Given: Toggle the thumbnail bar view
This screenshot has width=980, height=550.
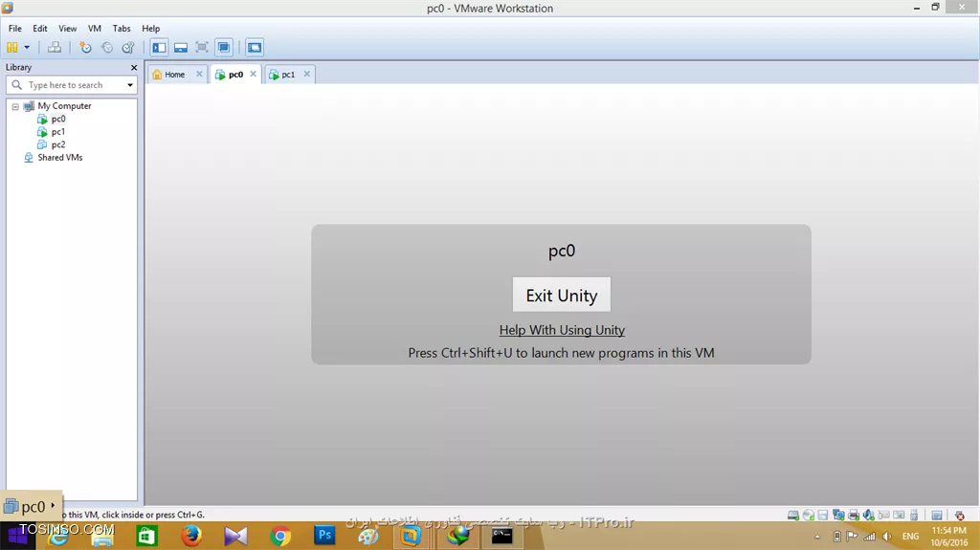Looking at the screenshot, I should (x=181, y=48).
